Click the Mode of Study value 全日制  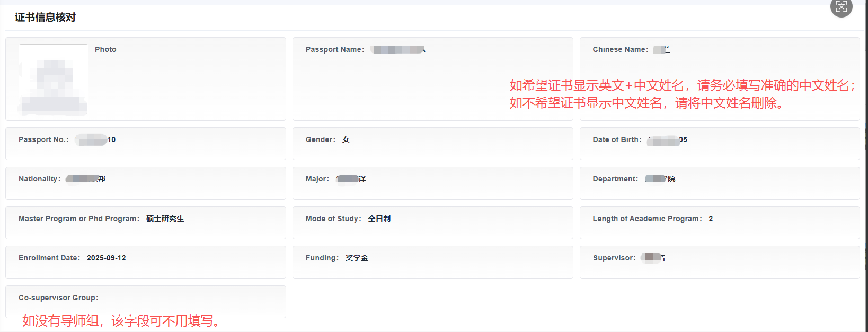tap(379, 219)
